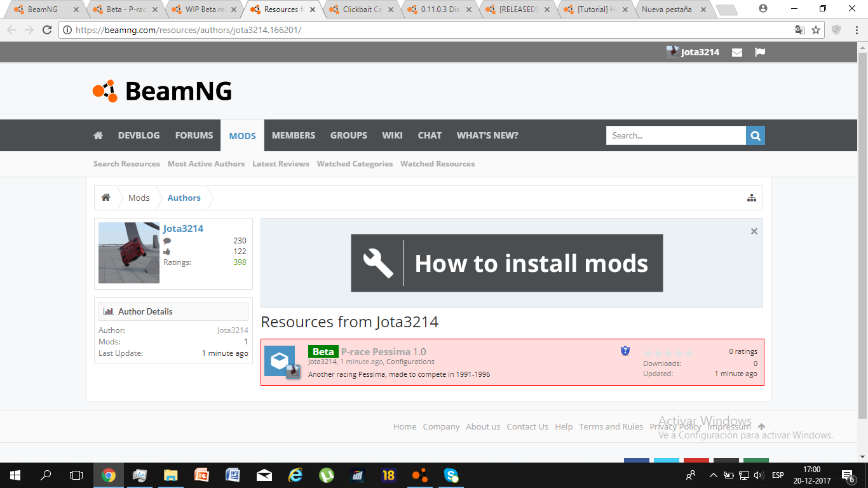Click Latest Reviews link
Viewport: 868px width, 488px height.
281,164
